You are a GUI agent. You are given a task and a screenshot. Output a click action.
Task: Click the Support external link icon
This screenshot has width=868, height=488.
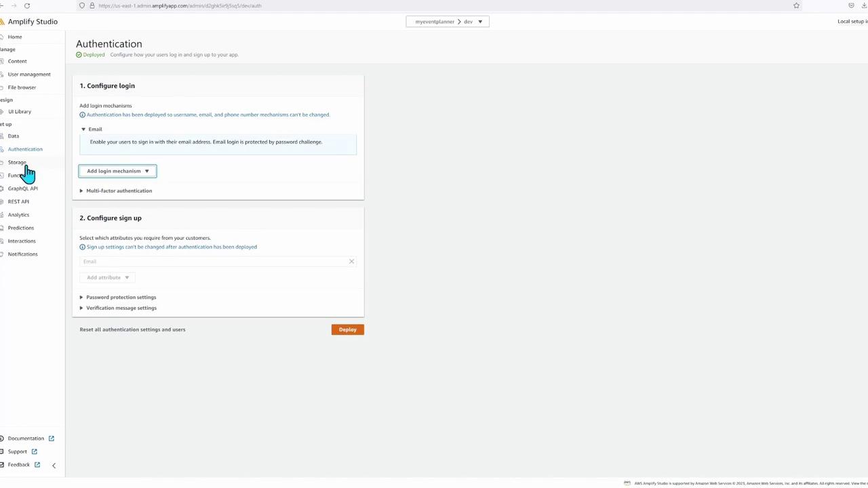34,451
